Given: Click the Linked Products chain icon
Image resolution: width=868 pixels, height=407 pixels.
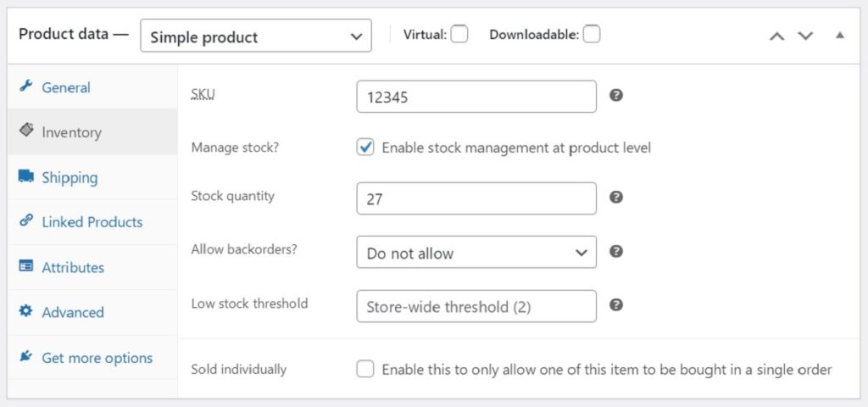Looking at the screenshot, I should (x=26, y=221).
